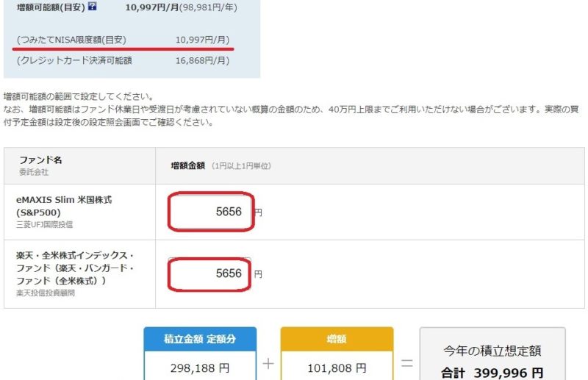Click the 今年の積立想定額 summary box title
This screenshot has width=588, height=380.
492,351
